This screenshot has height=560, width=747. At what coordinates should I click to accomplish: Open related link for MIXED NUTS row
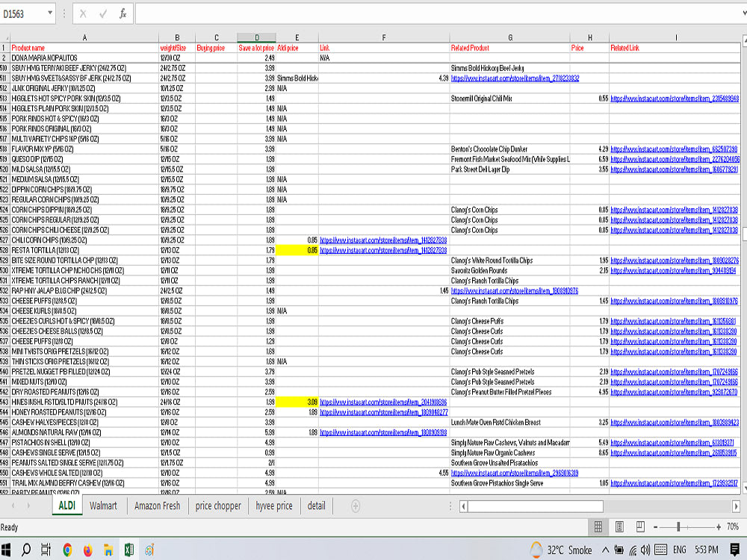(x=674, y=382)
